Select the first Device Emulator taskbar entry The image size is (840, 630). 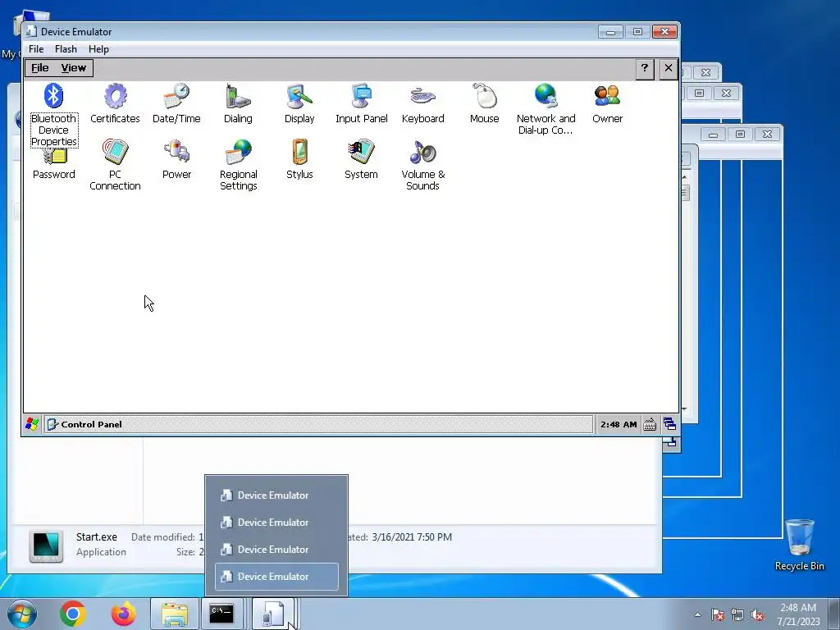click(276, 495)
